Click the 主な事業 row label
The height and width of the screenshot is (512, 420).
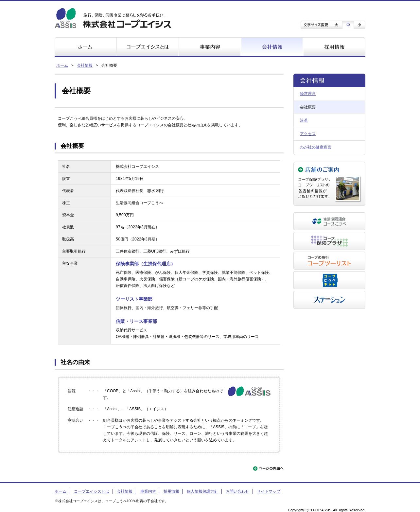click(70, 263)
